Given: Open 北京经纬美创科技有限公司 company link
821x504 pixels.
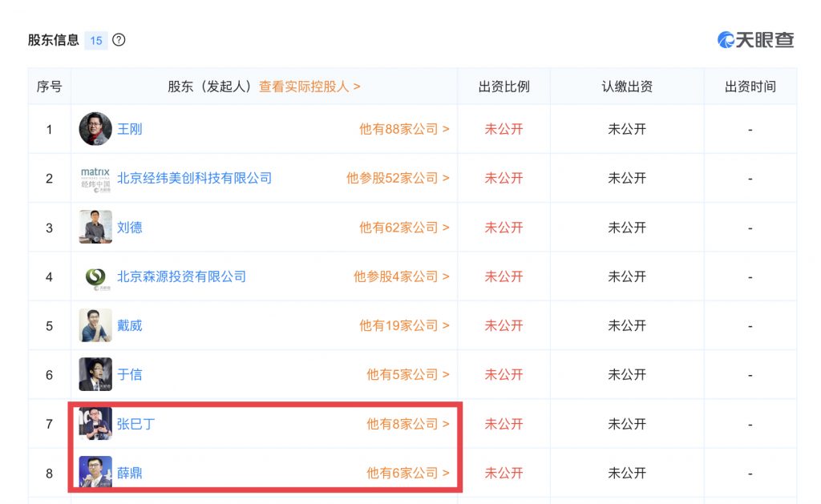Looking at the screenshot, I should [x=195, y=178].
